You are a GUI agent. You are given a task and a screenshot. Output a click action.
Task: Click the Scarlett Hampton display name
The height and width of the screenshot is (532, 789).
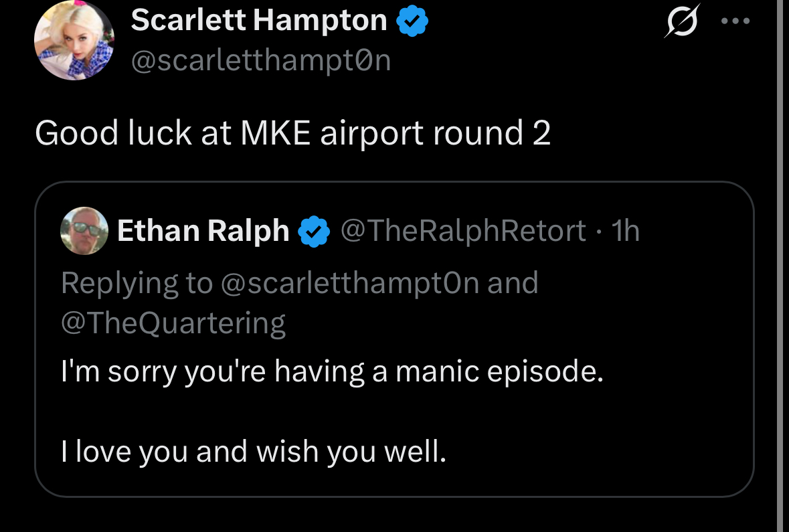(258, 20)
